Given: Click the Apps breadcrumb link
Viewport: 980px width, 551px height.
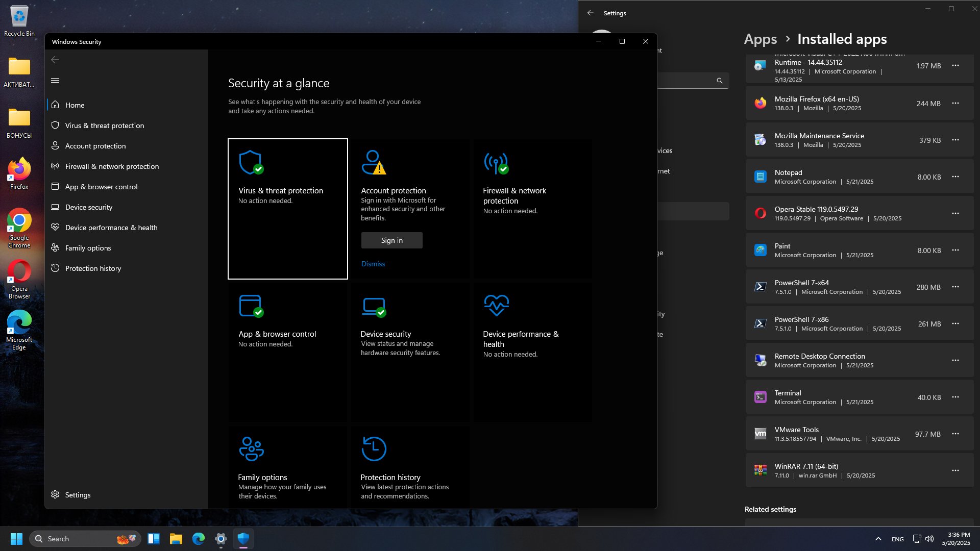Looking at the screenshot, I should (760, 39).
